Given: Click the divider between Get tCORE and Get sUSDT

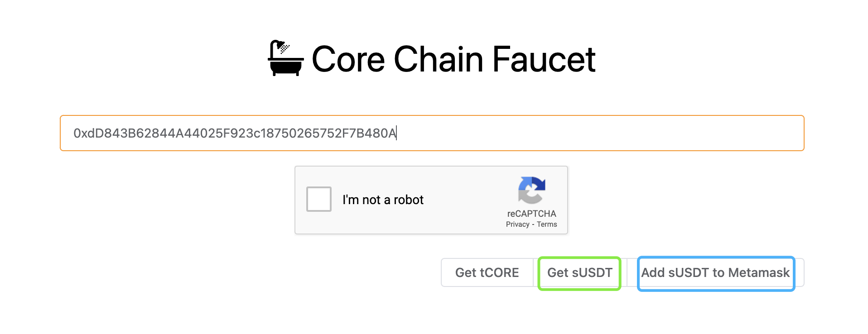Looking at the screenshot, I should 534,273.
